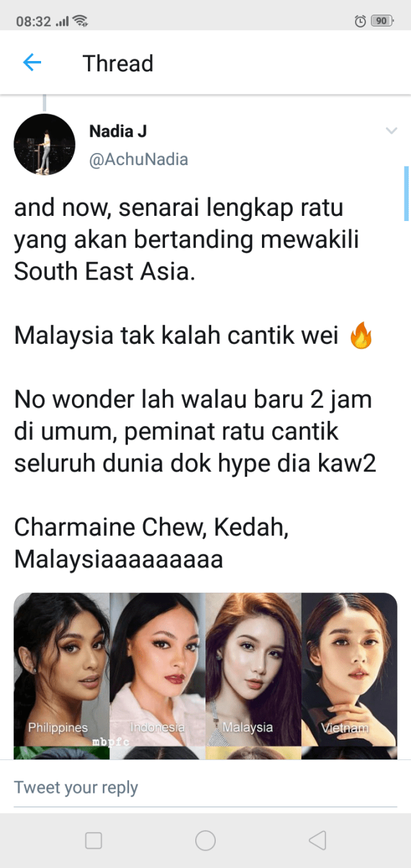Tap the blue scrollbar on the right edge
411x868 pixels.
pyautogui.click(x=406, y=193)
